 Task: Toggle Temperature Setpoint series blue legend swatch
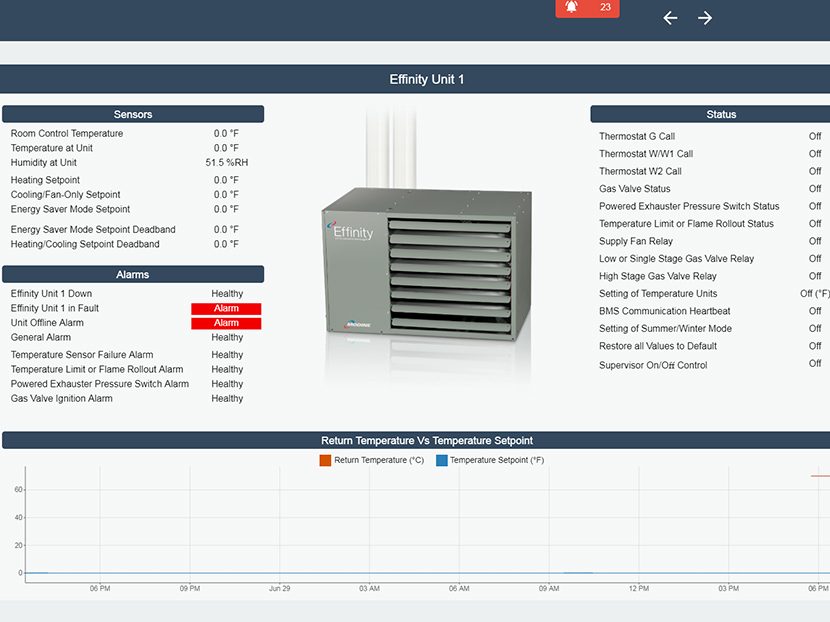click(442, 460)
